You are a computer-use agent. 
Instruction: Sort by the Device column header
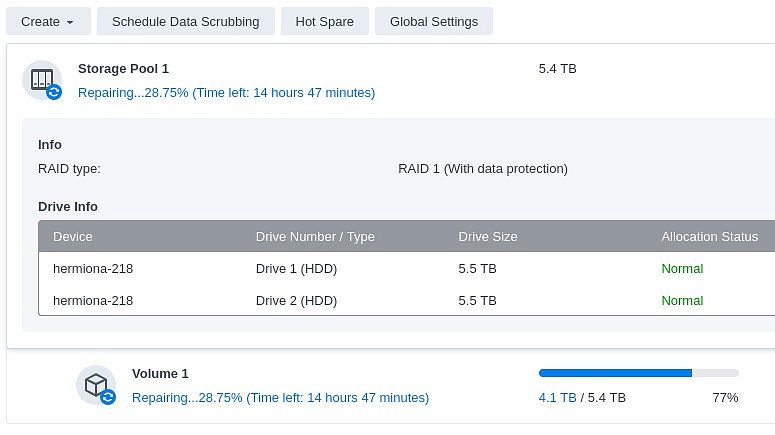[x=73, y=237]
